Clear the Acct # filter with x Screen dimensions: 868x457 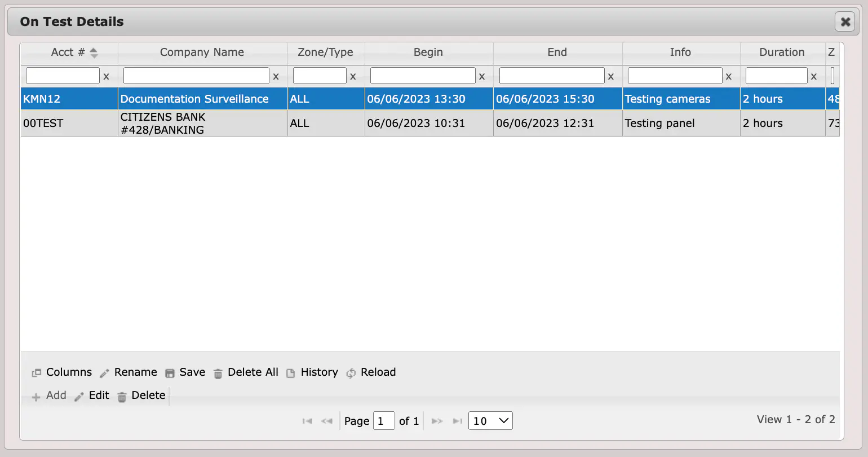pyautogui.click(x=106, y=76)
